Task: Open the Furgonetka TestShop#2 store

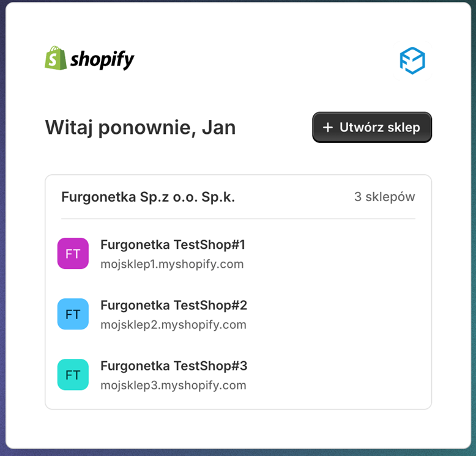Action: tap(173, 305)
